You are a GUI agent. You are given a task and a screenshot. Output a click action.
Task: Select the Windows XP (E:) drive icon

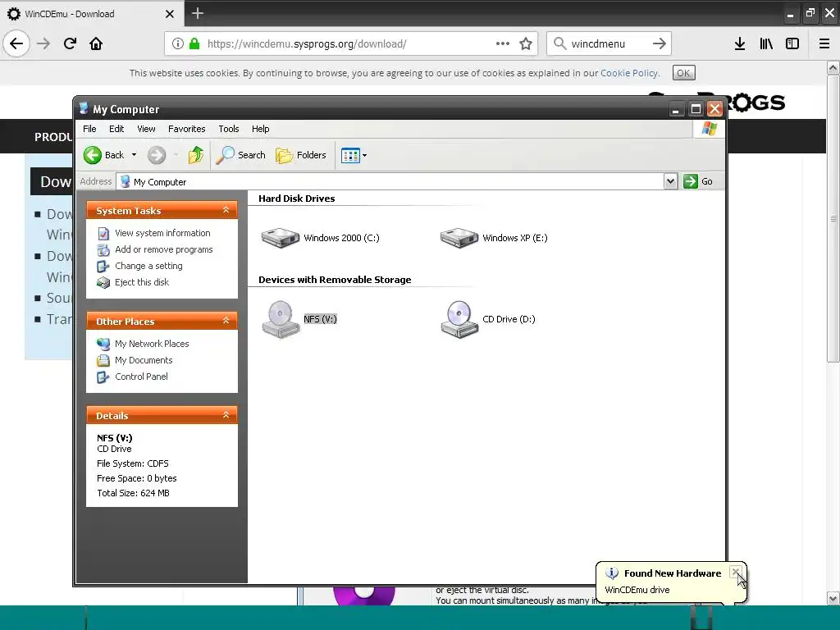459,238
